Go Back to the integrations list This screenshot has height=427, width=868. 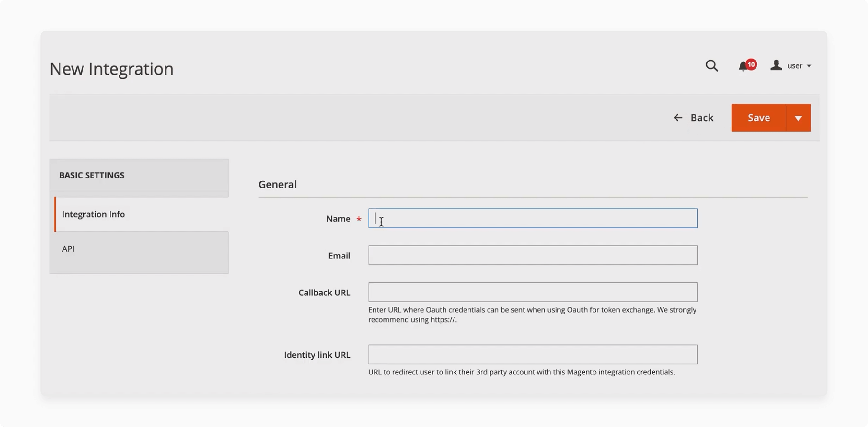click(x=693, y=118)
